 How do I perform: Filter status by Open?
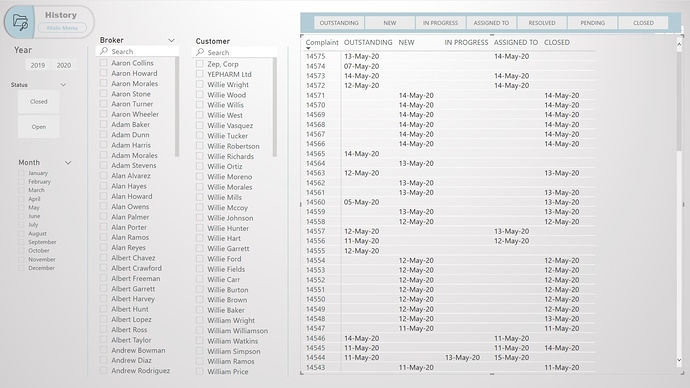point(39,127)
